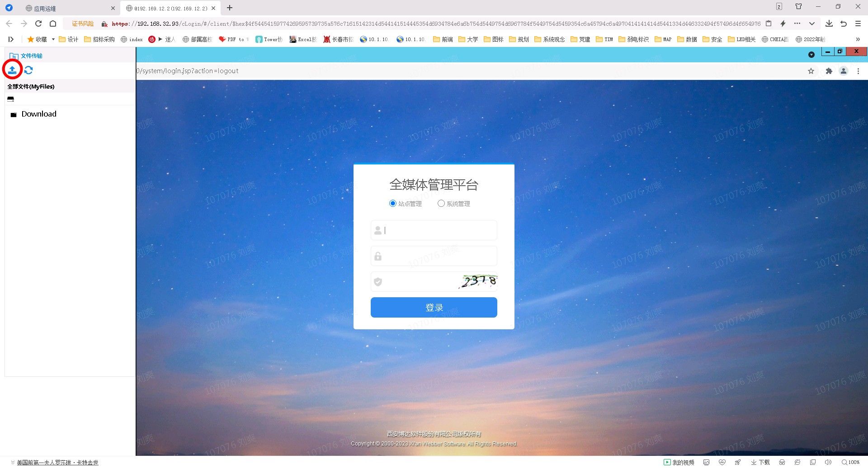The width and height of the screenshot is (868, 468).
Task: Click the username input field
Action: 439,230
